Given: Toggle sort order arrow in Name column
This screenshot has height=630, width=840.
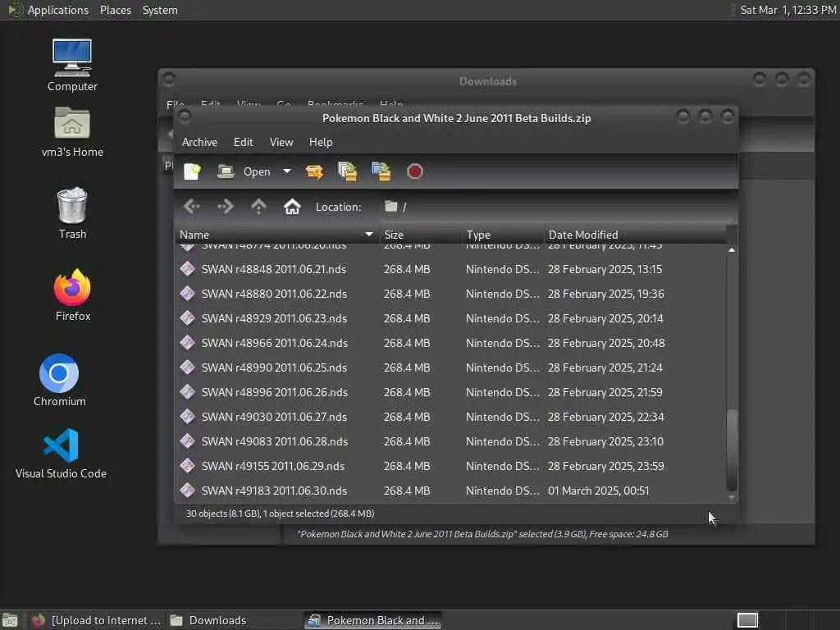Looking at the screenshot, I should (x=368, y=234).
